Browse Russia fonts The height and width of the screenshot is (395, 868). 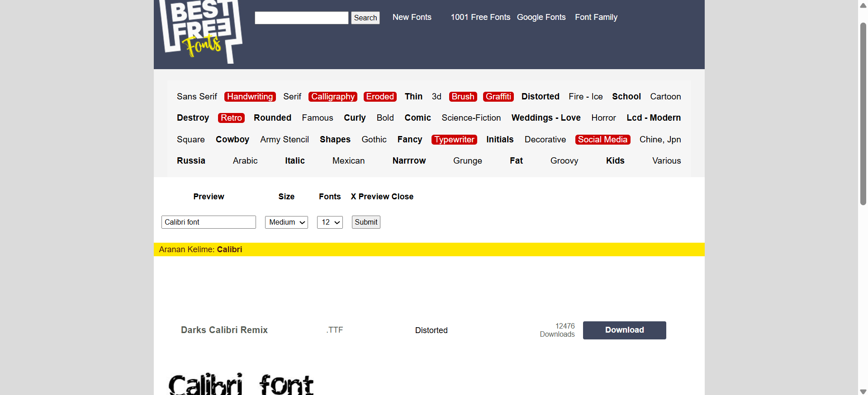tap(191, 161)
